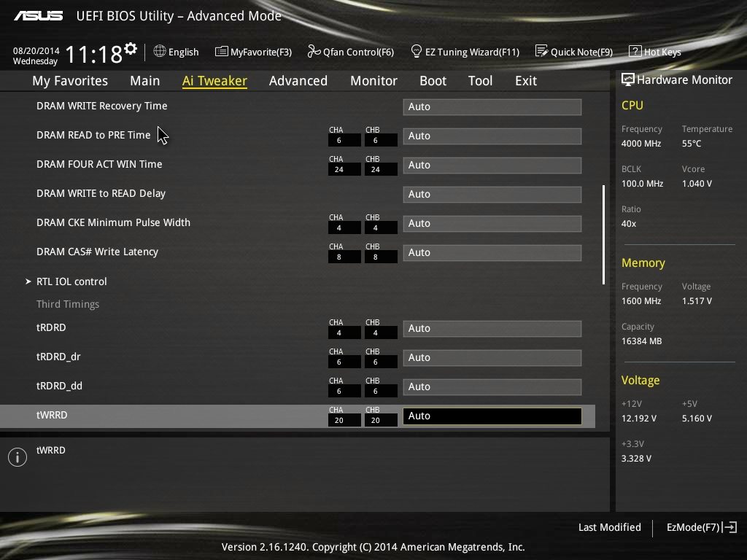Open Qfan Control fan icon
The image size is (747, 560).
click(314, 51)
